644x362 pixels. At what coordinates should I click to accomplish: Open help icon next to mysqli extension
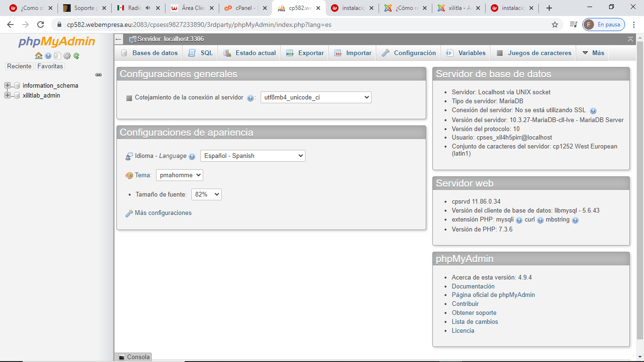point(519,220)
